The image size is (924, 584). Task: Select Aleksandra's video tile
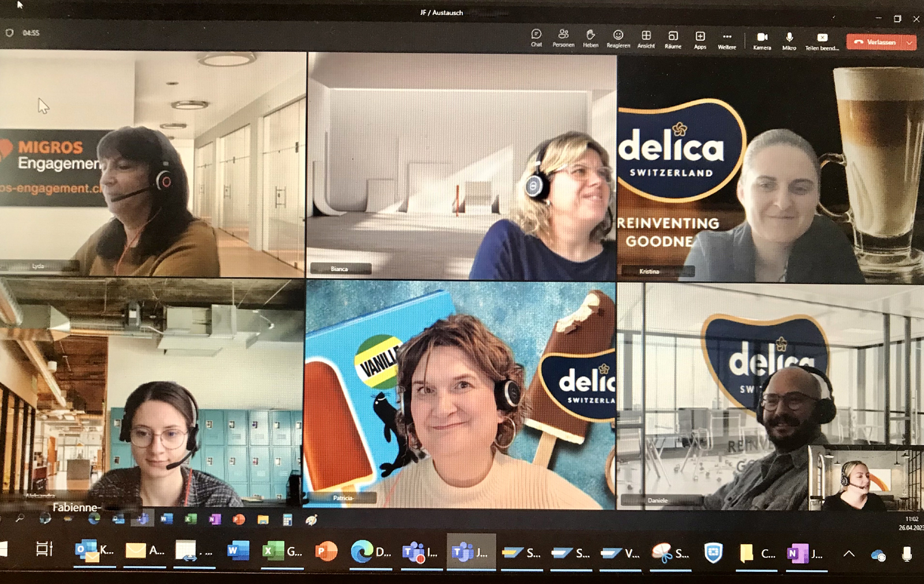tap(152, 392)
